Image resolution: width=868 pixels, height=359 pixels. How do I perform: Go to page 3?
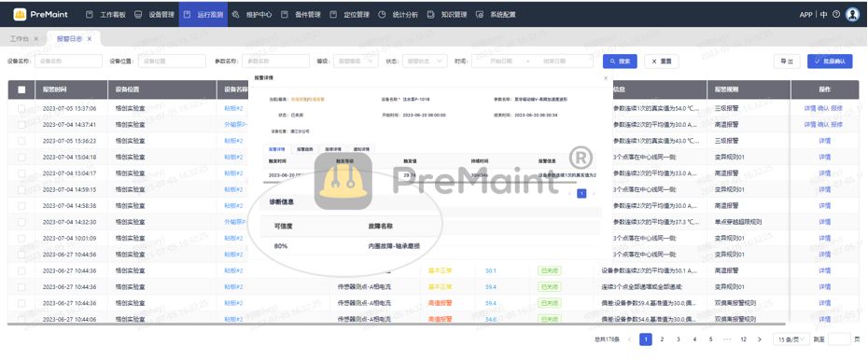(679, 339)
